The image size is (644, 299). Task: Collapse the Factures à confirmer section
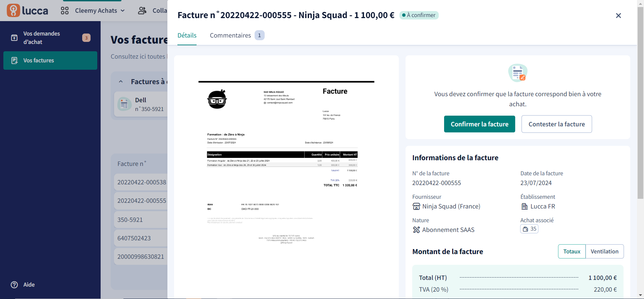coord(121,81)
